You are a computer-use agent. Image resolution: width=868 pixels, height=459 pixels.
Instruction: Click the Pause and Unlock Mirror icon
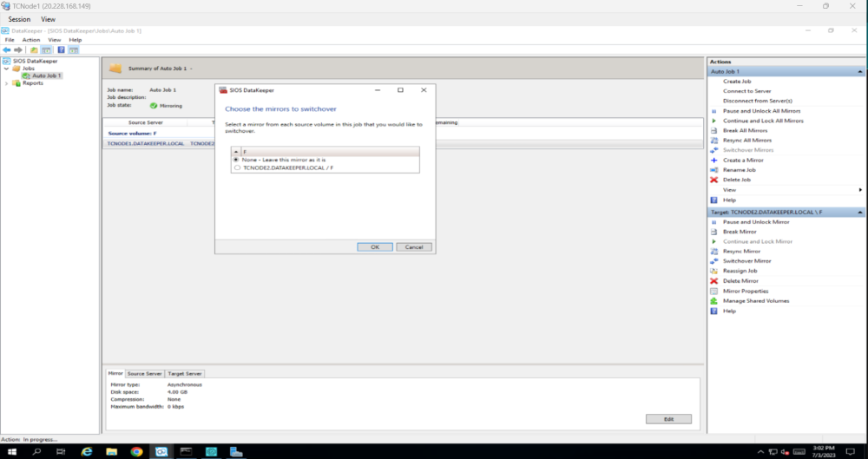pyautogui.click(x=714, y=222)
